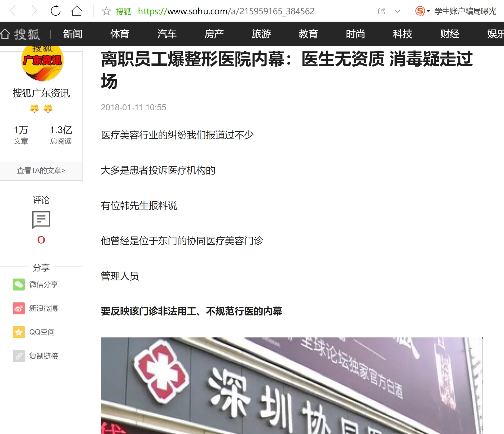Click bold line 要反映该门诊非法用工
Screen dimensions: 504x434
coord(191,311)
